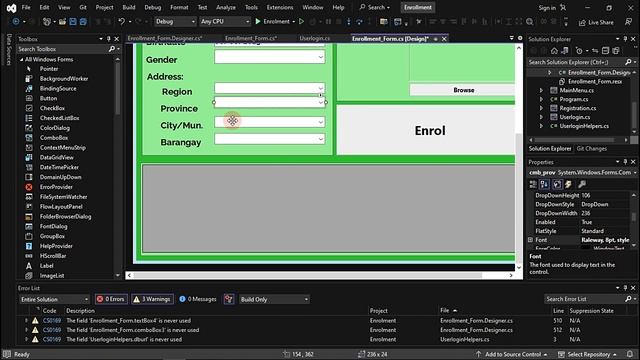Open the notifications bell in status bar
Image resolution: width=640 pixels, height=360 pixels.
click(x=630, y=354)
